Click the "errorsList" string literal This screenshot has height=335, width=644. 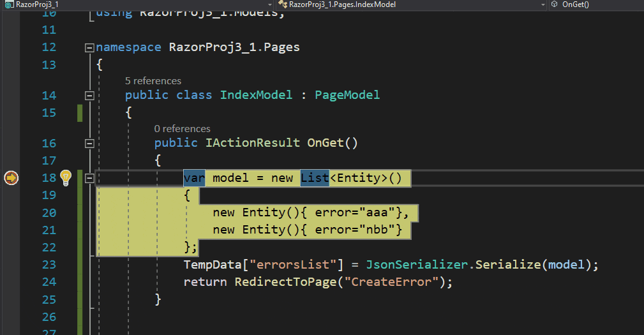point(293,265)
